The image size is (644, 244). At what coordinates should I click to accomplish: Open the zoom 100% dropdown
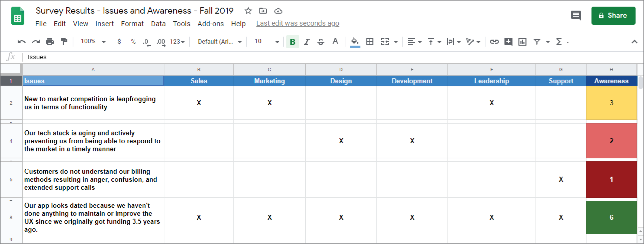tap(93, 42)
